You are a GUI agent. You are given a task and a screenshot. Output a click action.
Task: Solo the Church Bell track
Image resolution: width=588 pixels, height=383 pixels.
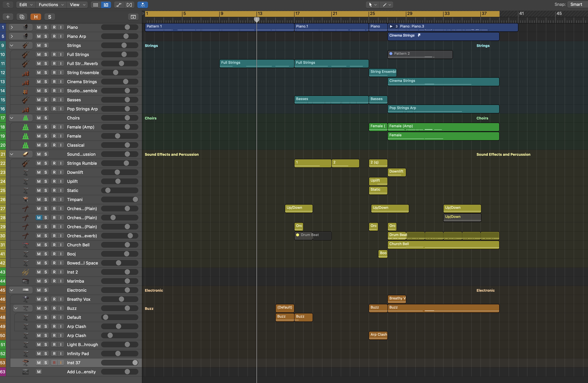(46, 245)
